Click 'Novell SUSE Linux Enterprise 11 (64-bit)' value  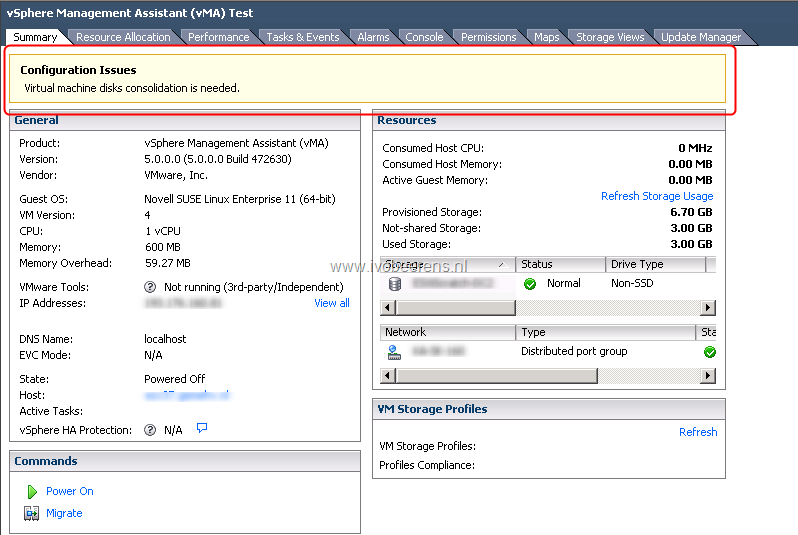240,199
